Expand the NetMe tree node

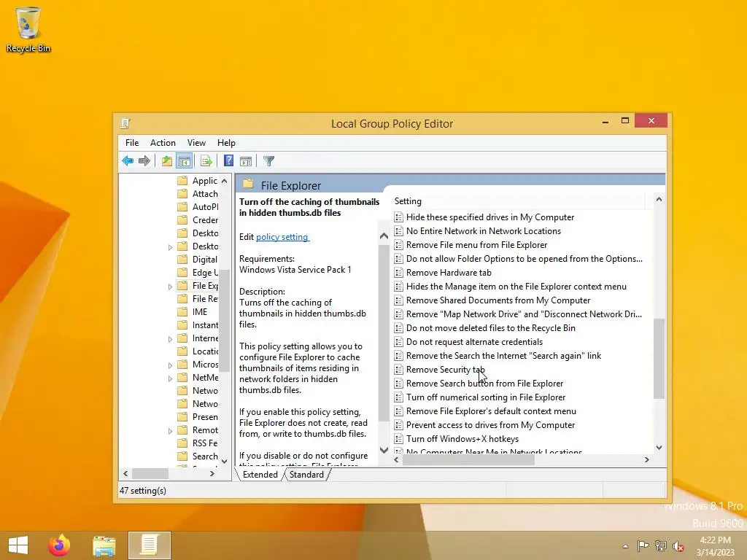[170, 378]
